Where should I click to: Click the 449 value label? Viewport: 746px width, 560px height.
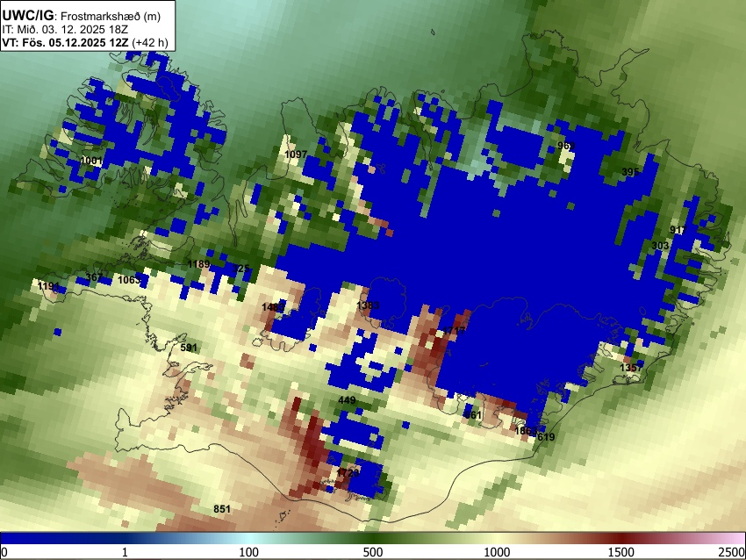click(x=347, y=400)
